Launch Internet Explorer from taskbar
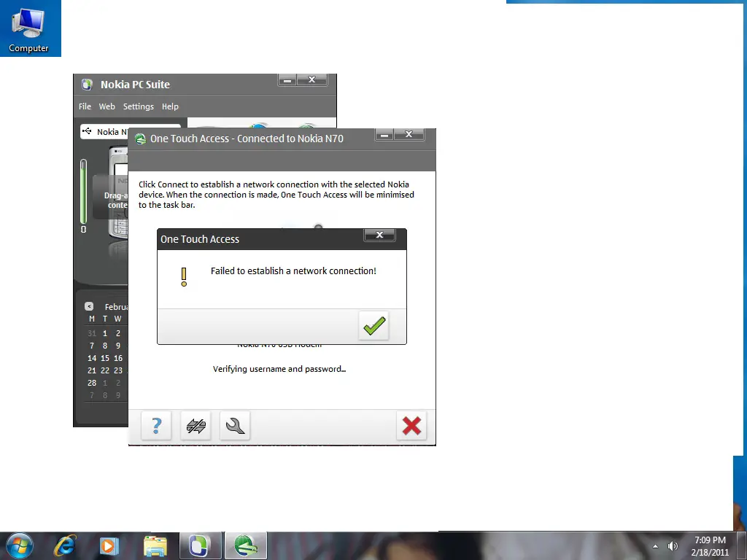The image size is (747, 560). [65, 545]
